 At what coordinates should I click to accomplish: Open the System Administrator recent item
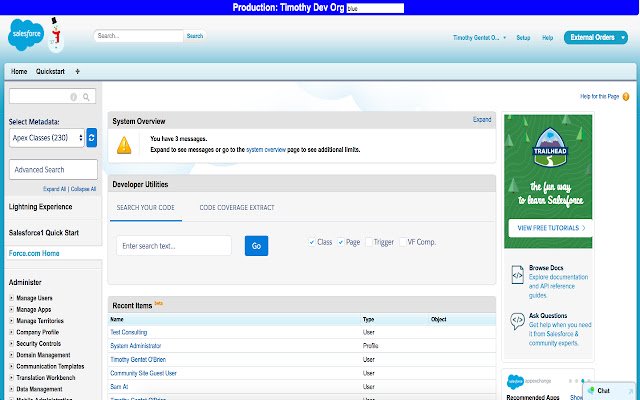(x=136, y=346)
